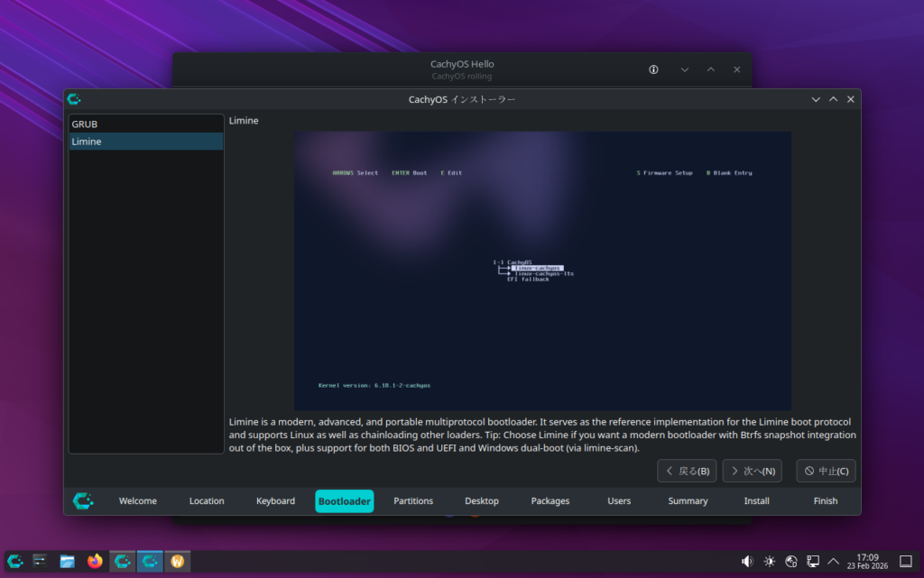Click the 次へ(N) next button
The image size is (924, 578).
tap(752, 471)
